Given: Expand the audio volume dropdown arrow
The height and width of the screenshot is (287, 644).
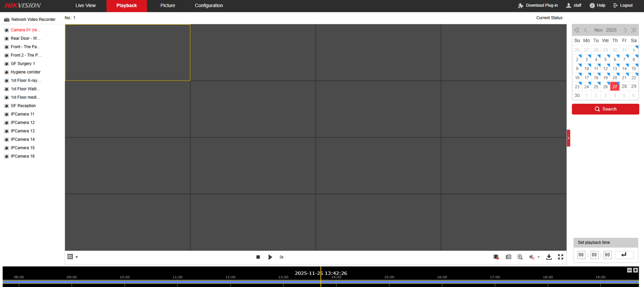Looking at the screenshot, I should click(x=539, y=257).
